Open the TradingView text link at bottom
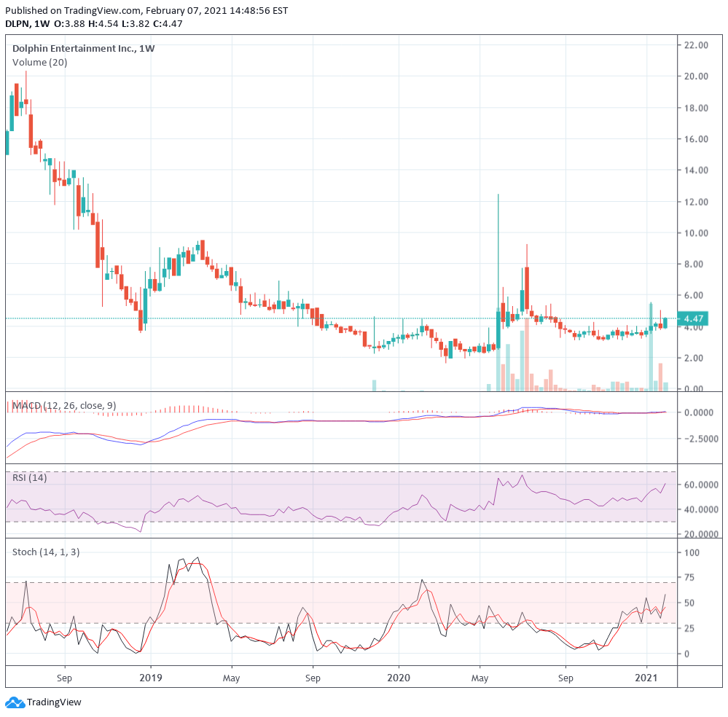 [54, 702]
